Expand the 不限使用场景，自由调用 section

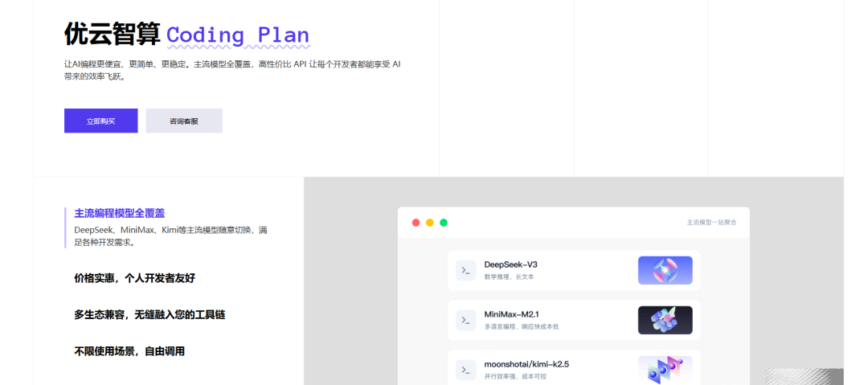coord(129,351)
